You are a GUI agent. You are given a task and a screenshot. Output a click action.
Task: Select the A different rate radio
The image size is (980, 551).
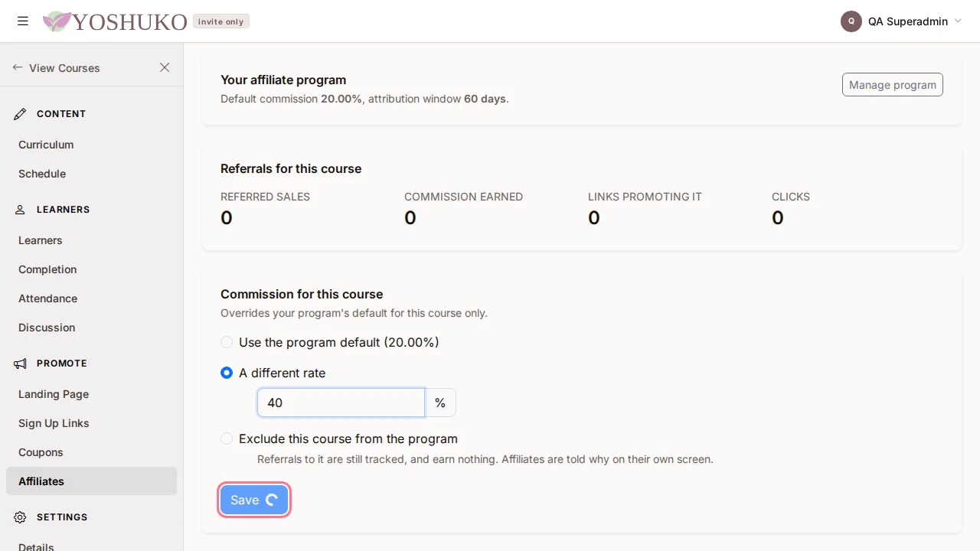[x=227, y=373]
